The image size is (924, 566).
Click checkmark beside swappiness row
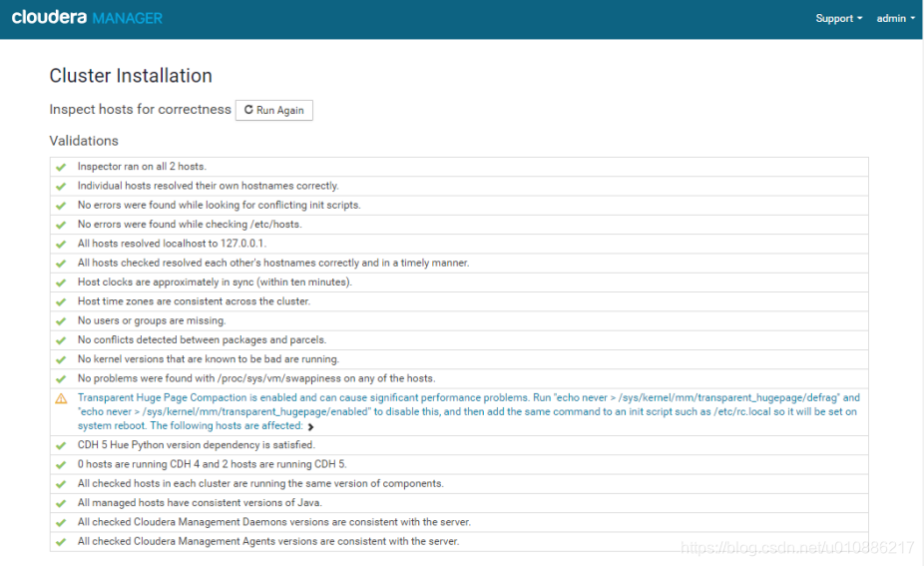click(x=61, y=379)
